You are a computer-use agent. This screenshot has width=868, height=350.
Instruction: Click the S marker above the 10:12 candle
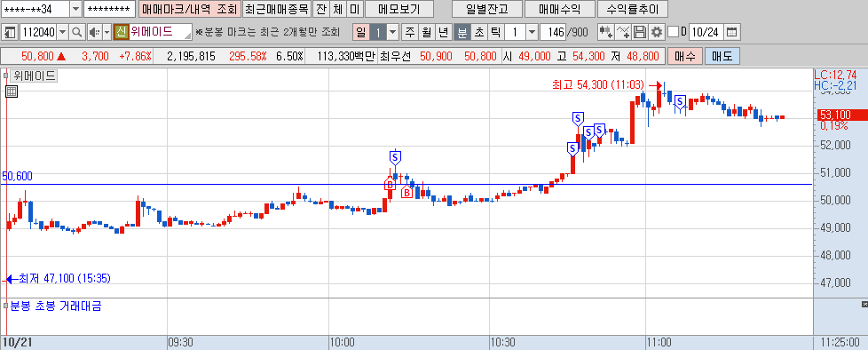click(395, 158)
